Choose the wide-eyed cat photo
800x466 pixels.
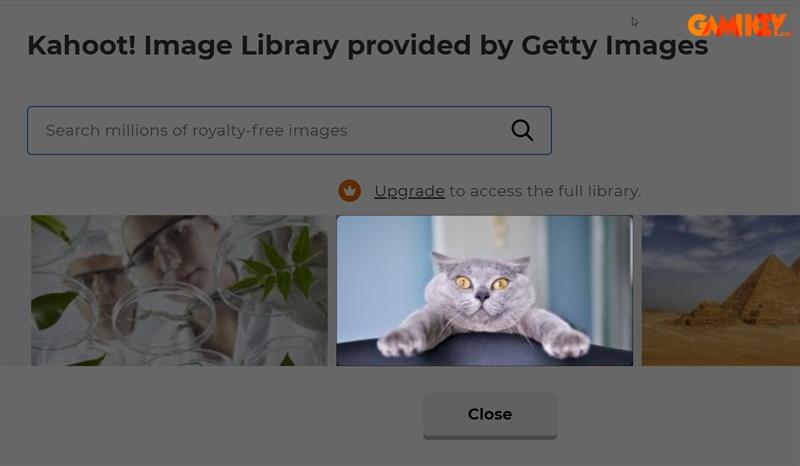(485, 290)
